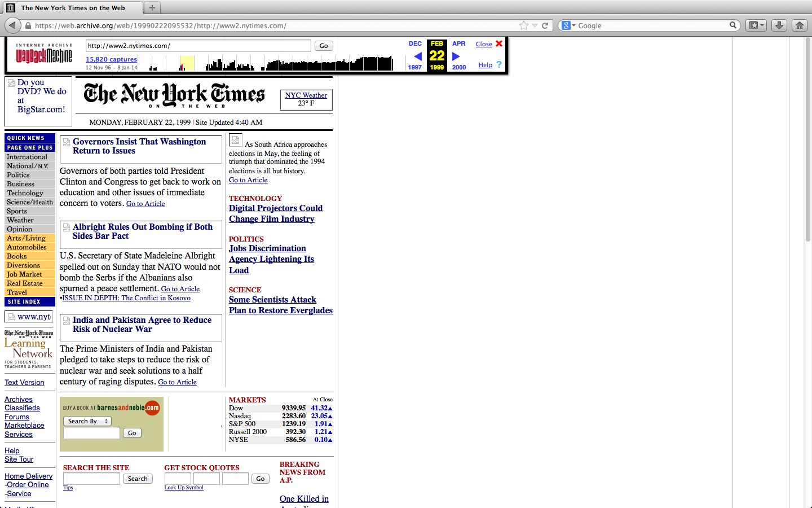Image resolution: width=812 pixels, height=508 pixels.
Task: Click the Wayback Machine logo
Action: pyautogui.click(x=44, y=54)
